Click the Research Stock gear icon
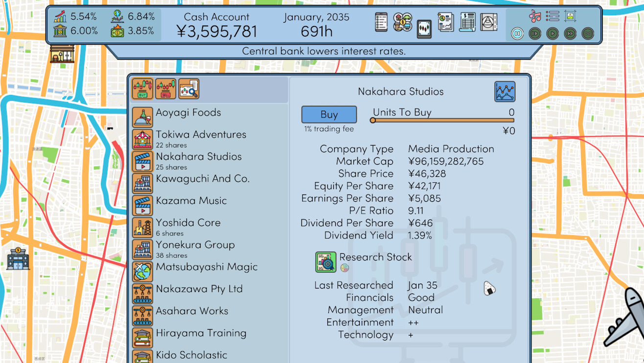The height and width of the screenshot is (363, 644). (325, 262)
